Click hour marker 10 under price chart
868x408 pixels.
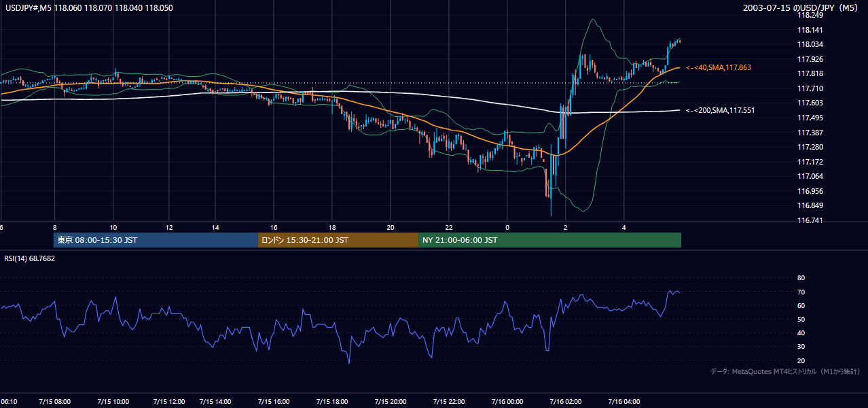pos(113,227)
